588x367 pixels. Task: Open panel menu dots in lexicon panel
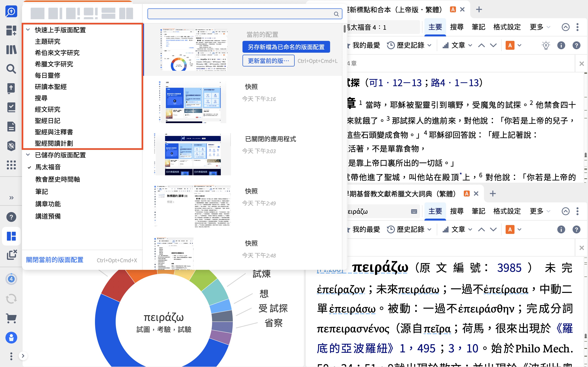click(577, 211)
